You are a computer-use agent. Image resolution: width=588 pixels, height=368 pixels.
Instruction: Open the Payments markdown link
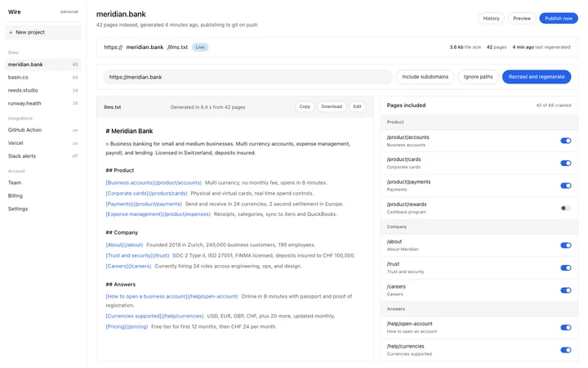(x=144, y=204)
